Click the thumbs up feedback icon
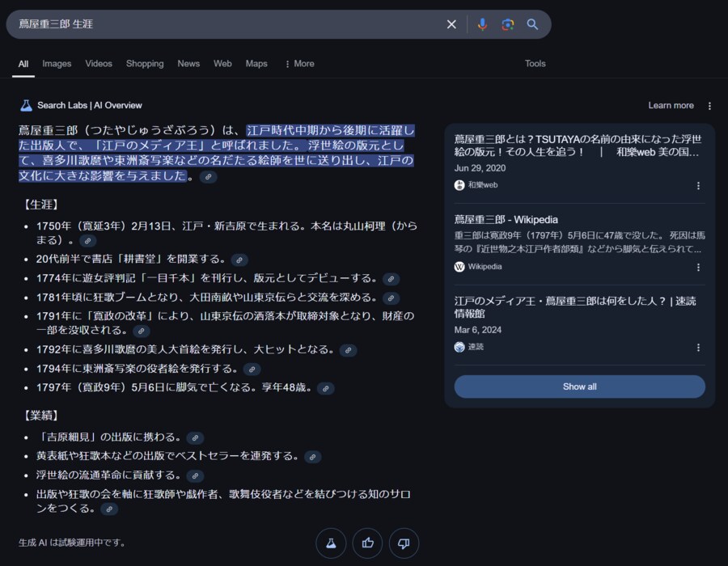The width and height of the screenshot is (728, 566). [x=368, y=543]
